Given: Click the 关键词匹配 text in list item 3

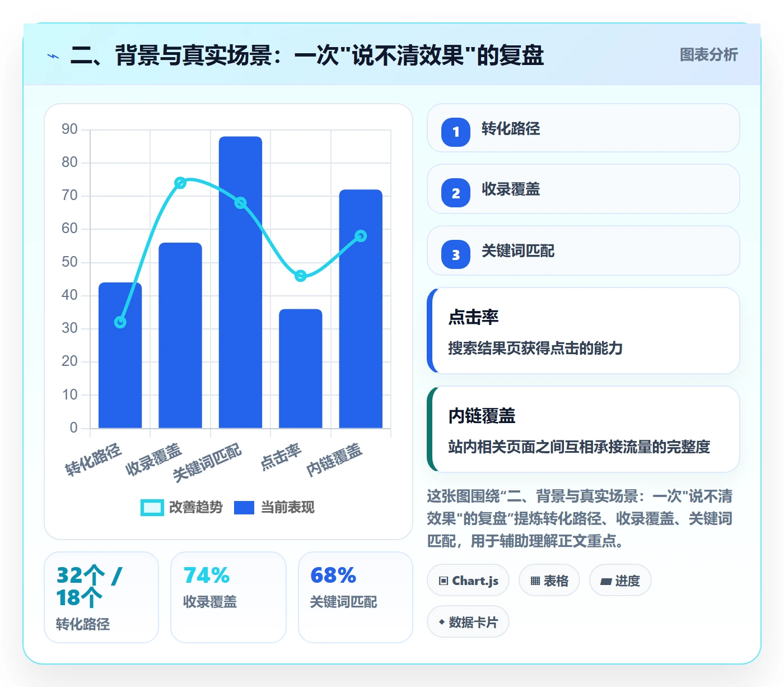Looking at the screenshot, I should (x=518, y=251).
